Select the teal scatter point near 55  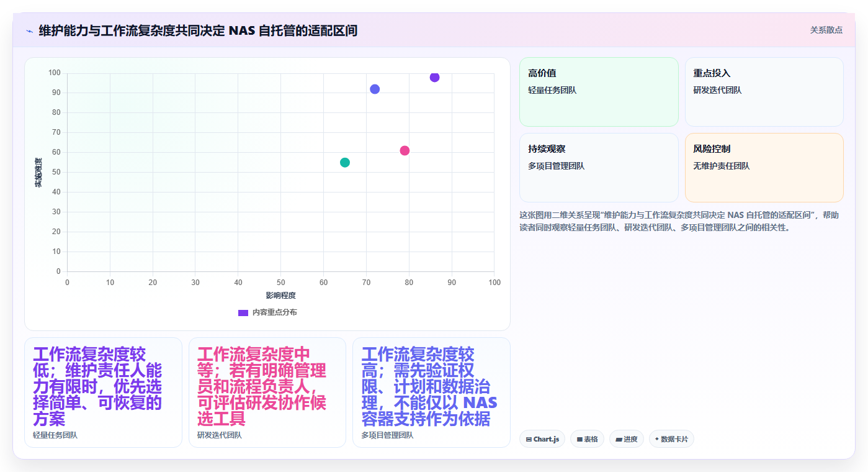click(345, 162)
